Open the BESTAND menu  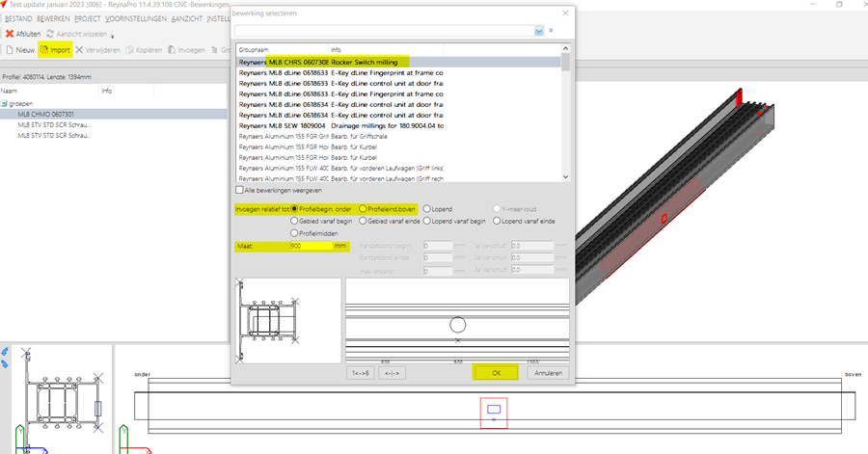point(18,19)
